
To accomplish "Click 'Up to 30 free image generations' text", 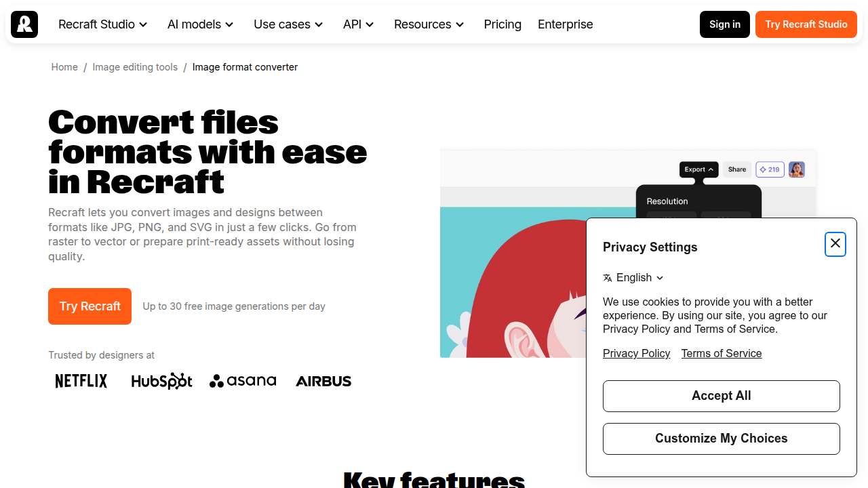I will pos(234,306).
